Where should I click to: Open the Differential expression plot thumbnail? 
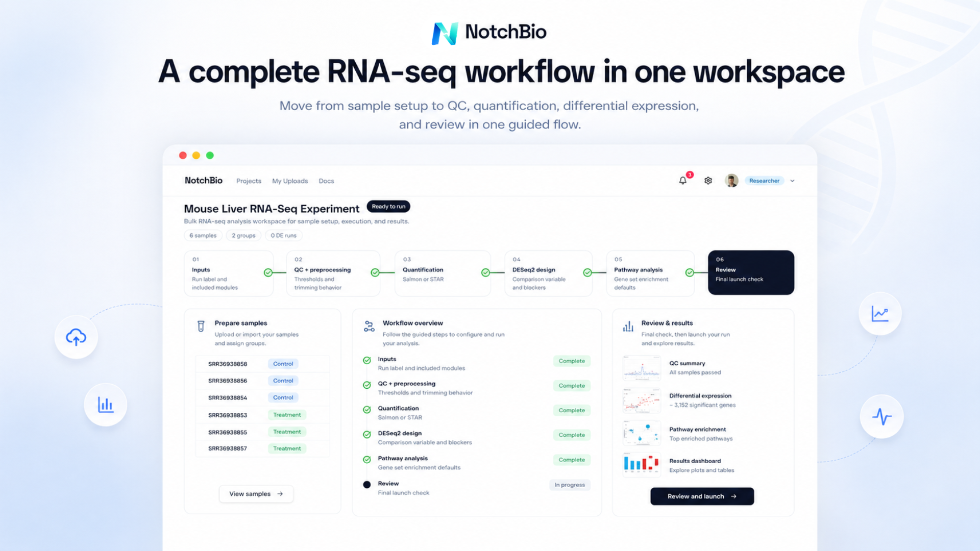click(642, 400)
